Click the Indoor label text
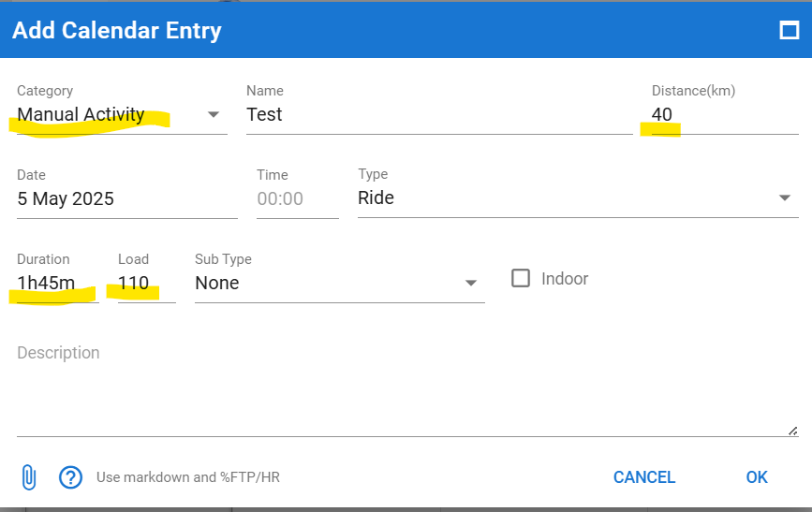The height and width of the screenshot is (512, 812). point(565,279)
